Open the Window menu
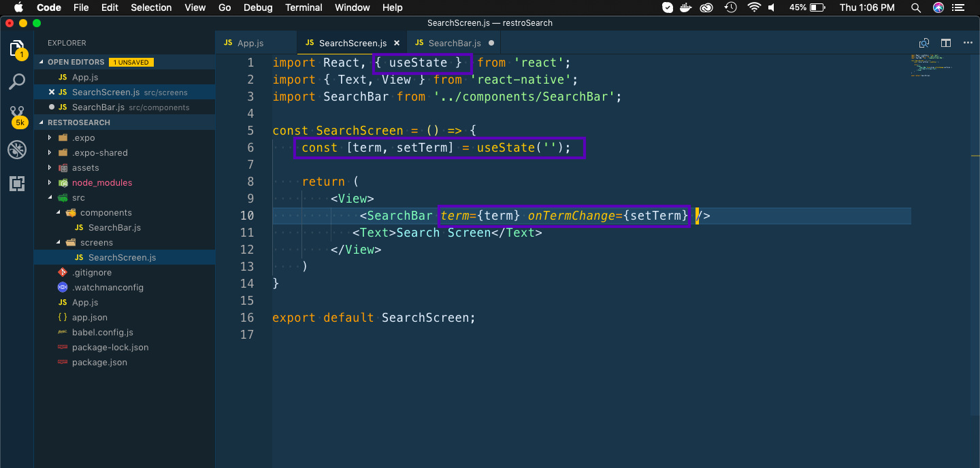This screenshot has height=468, width=980. coord(353,7)
